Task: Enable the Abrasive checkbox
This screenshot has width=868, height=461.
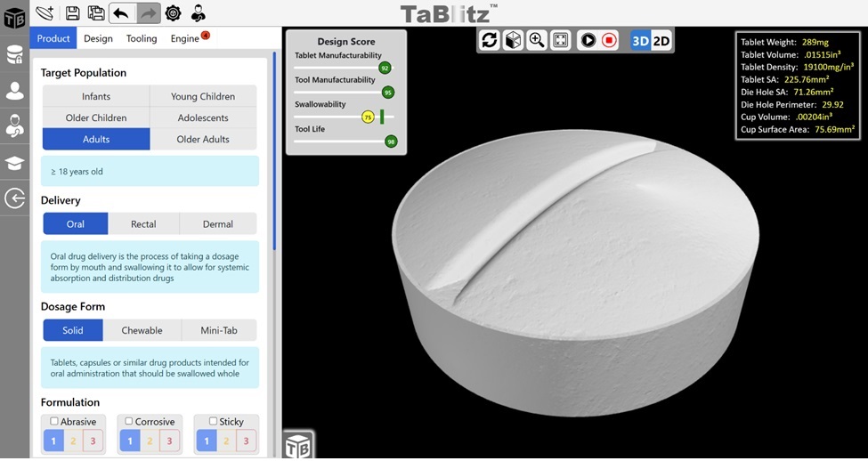Action: [54, 421]
